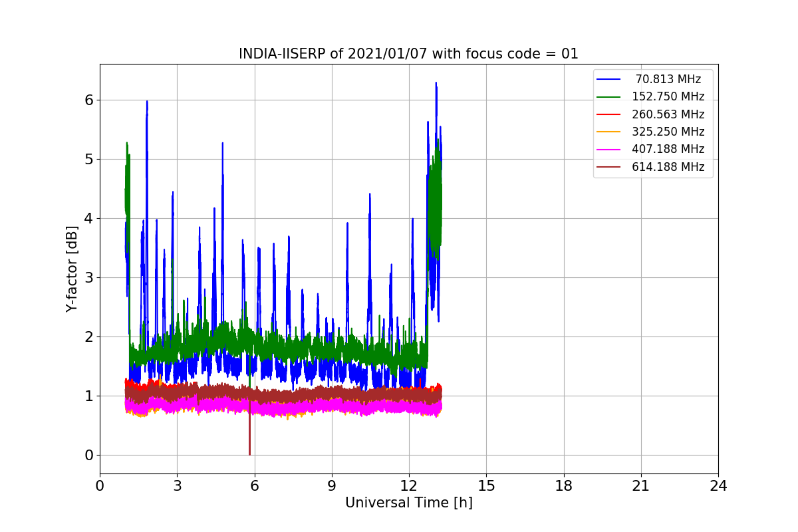This screenshot has height=532, width=798.
Task: Click the x-axis tick label 3
Action: (177, 486)
